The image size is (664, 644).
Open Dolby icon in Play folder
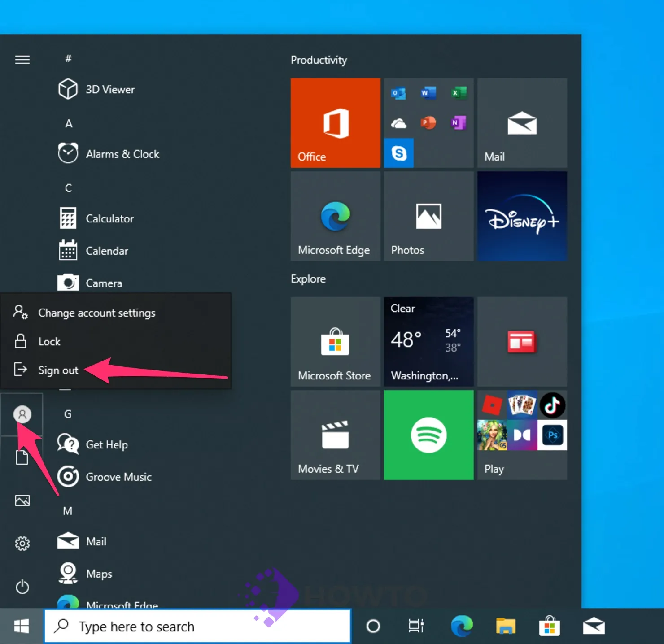(x=522, y=435)
